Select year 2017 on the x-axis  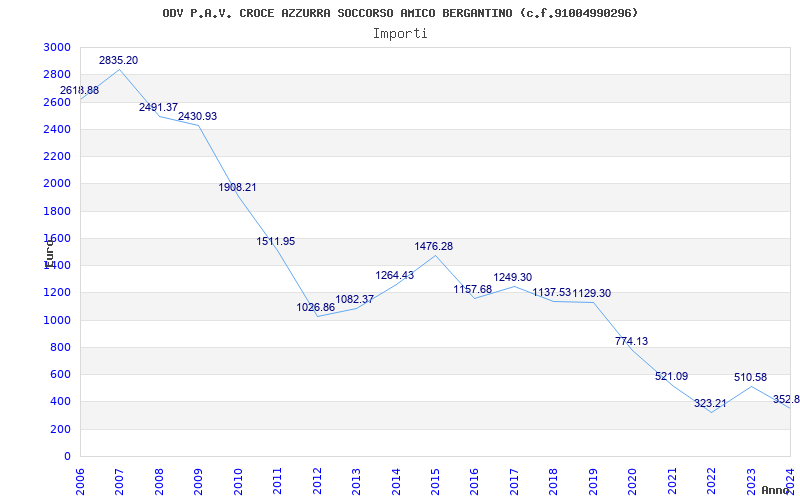(514, 481)
